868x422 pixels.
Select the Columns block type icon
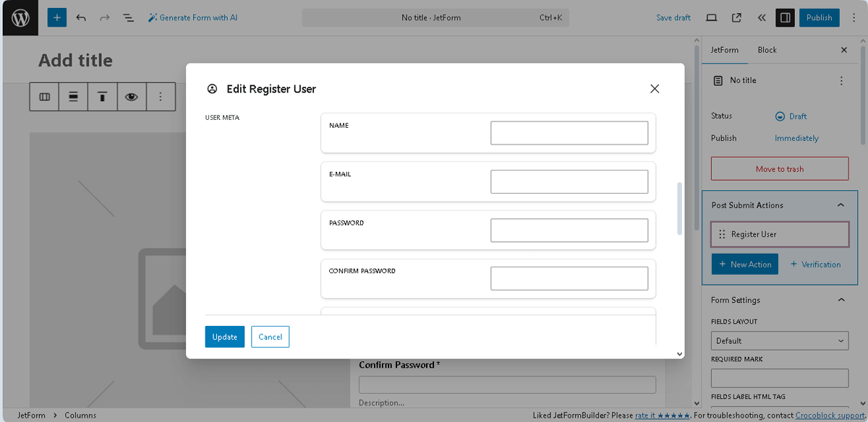coord(44,96)
